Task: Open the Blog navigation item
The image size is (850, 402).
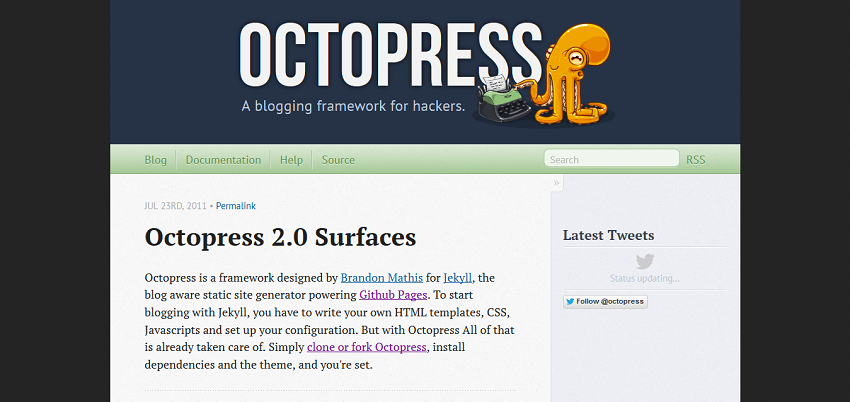Action: pyautogui.click(x=156, y=160)
